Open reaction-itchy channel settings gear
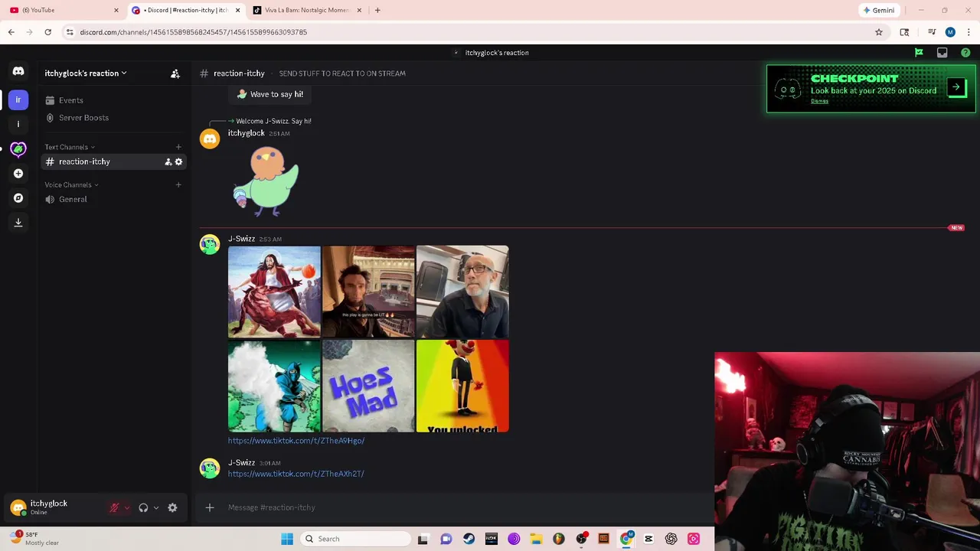This screenshot has height=551, width=980. point(178,161)
